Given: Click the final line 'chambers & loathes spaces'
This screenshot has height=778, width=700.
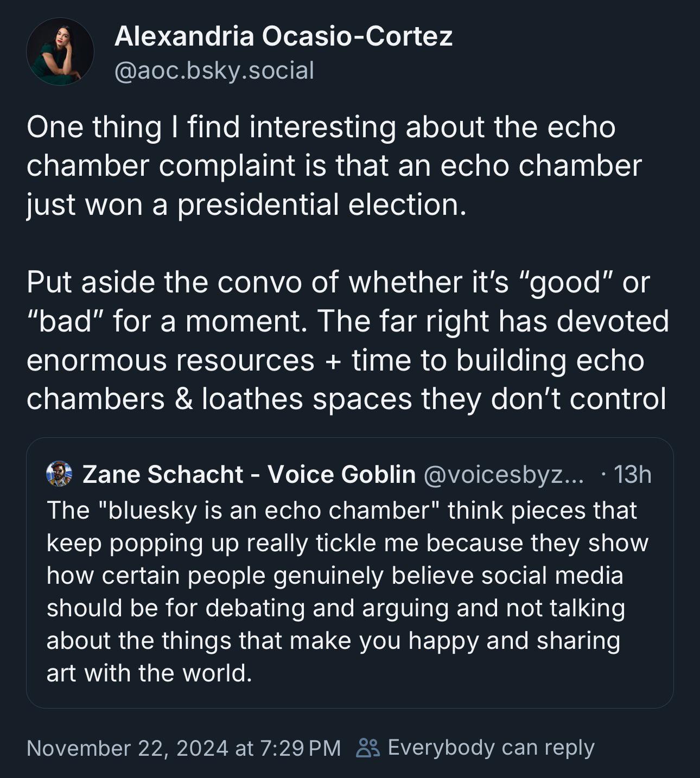Looking at the screenshot, I should click(346, 399).
